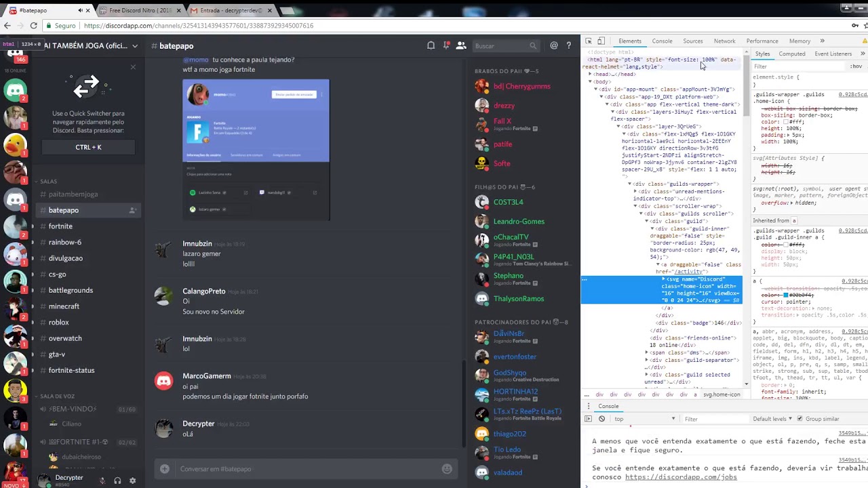Show pinned messages in #batepapo
The width and height of the screenshot is (868, 488).
click(x=446, y=45)
